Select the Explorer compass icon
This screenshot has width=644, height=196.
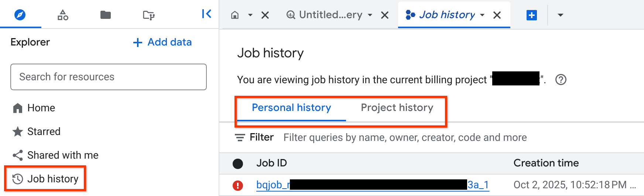[20, 15]
